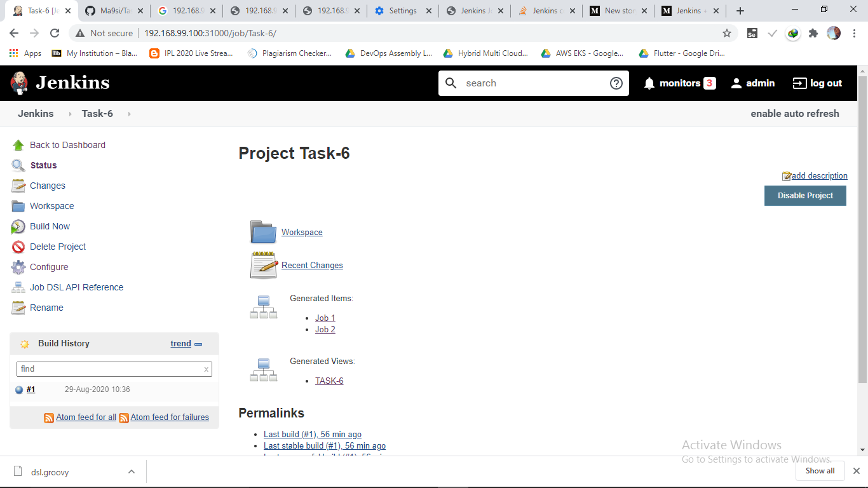Open the Chrome extensions puzzle icon
868x488 pixels.
[x=813, y=33]
